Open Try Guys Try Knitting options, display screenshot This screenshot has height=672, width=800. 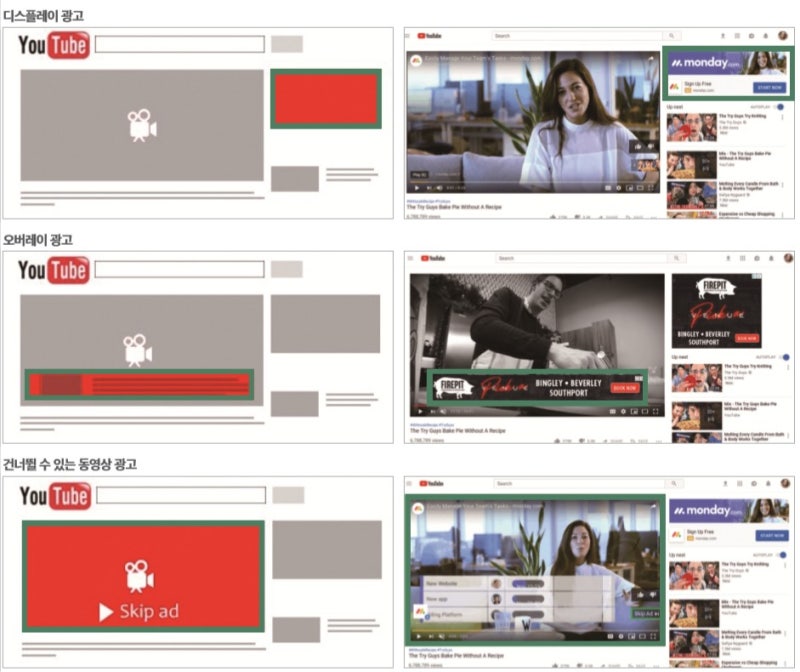tap(783, 117)
